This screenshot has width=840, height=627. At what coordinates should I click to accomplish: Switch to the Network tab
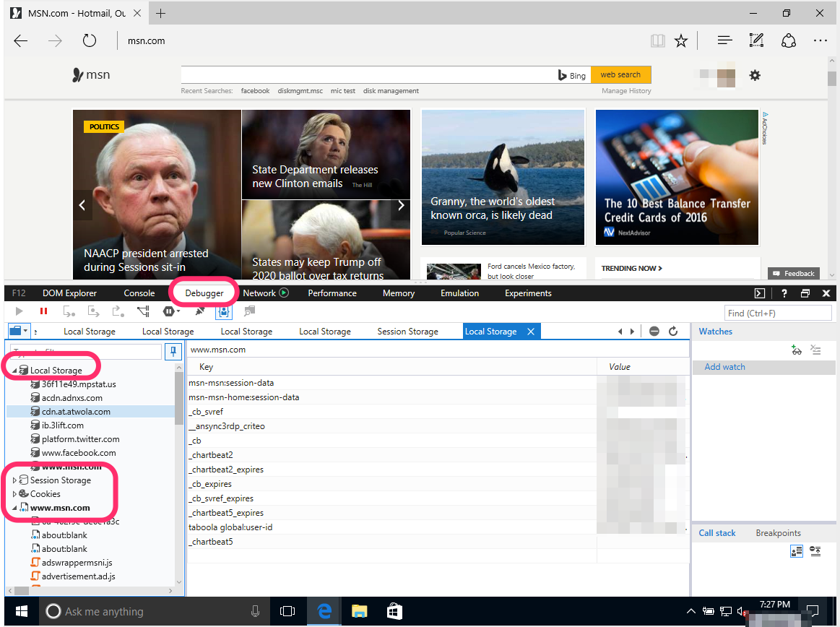click(259, 293)
